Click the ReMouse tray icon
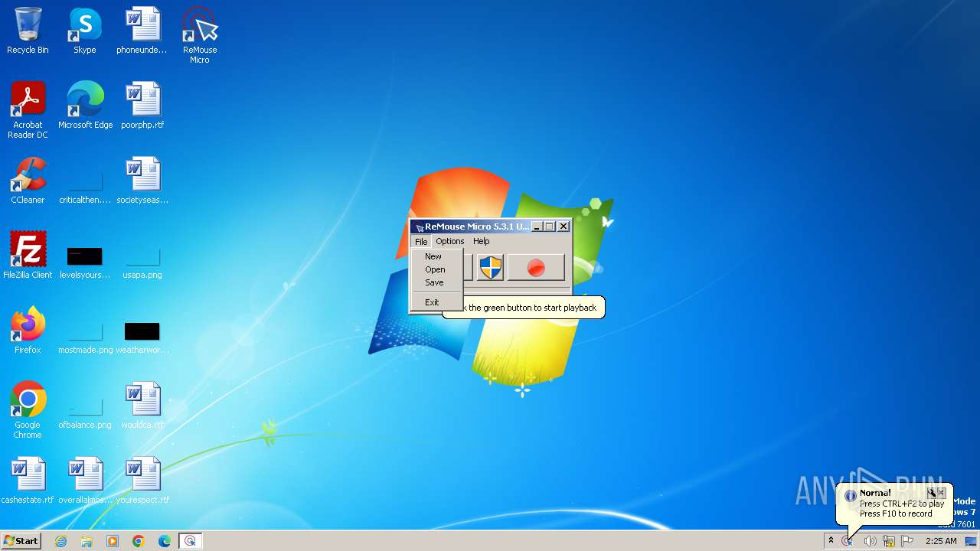 tap(848, 541)
